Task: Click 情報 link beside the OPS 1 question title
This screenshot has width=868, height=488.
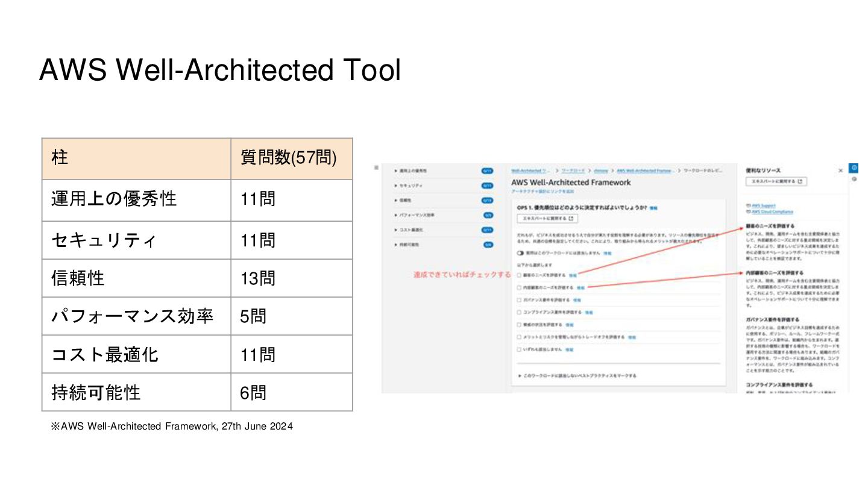Action: [x=653, y=208]
